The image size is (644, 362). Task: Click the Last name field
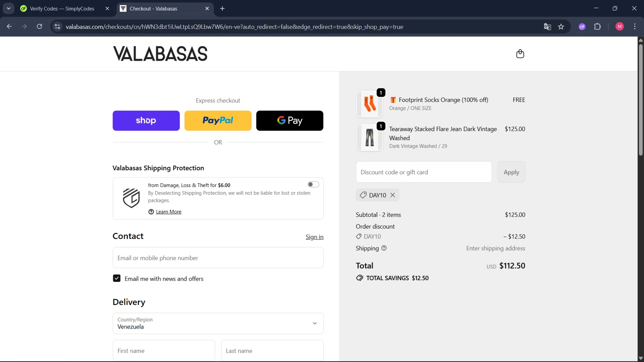tap(272, 350)
